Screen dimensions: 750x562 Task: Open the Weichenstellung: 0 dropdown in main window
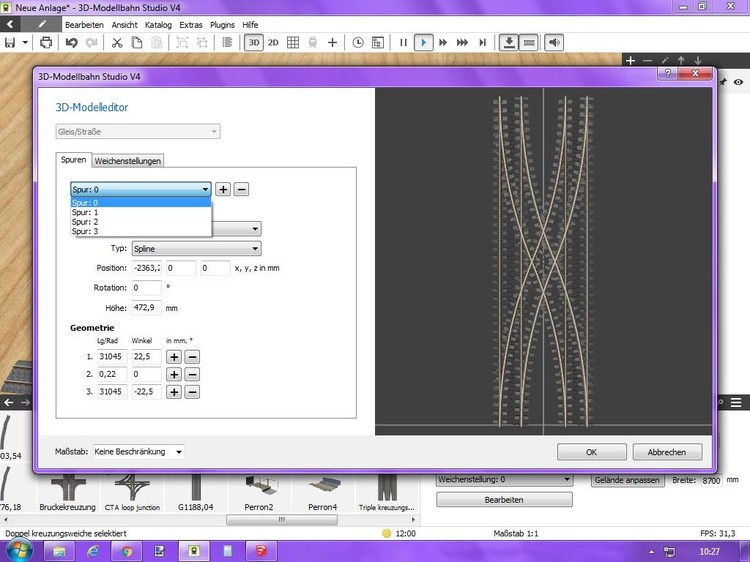click(x=504, y=479)
